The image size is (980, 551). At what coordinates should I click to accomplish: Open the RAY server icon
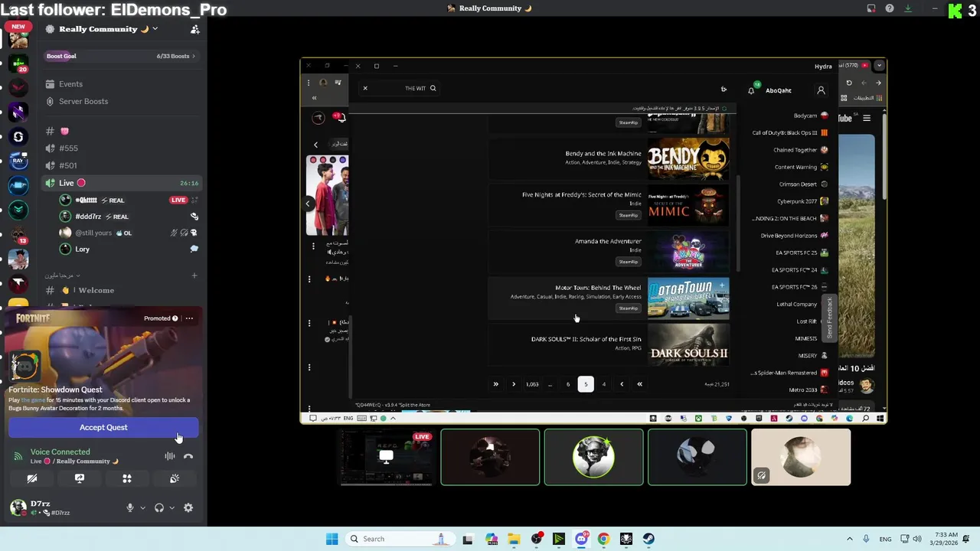[19, 161]
